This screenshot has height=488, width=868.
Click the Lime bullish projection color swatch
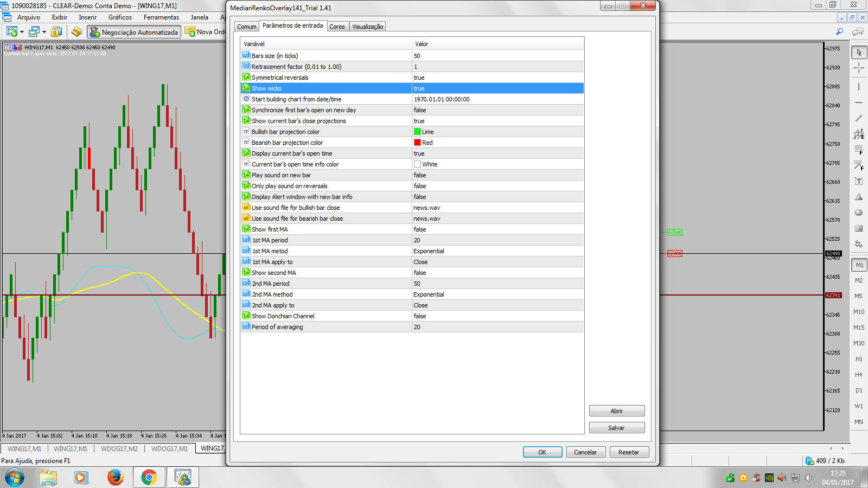pos(417,132)
